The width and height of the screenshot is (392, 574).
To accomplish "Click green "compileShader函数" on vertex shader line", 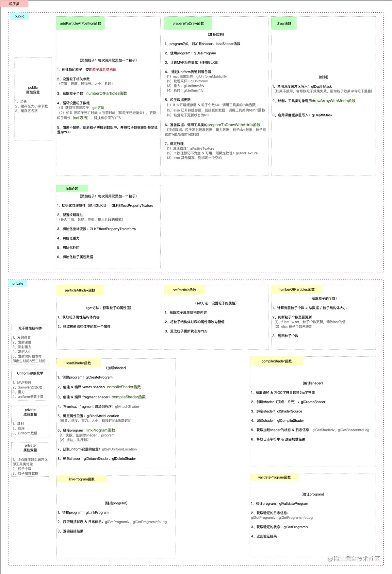I will click(x=124, y=387).
